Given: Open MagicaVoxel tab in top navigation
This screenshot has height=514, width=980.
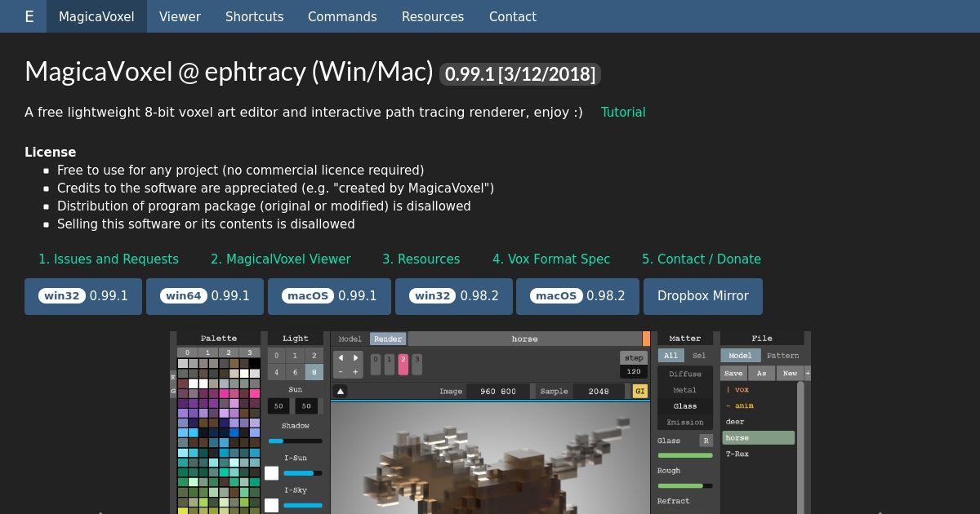Looking at the screenshot, I should coord(96,16).
